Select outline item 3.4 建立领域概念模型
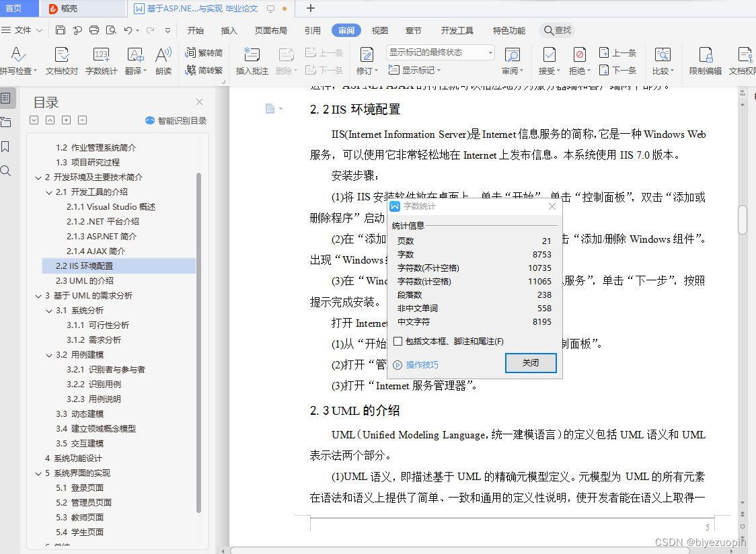The width and height of the screenshot is (756, 554). click(96, 429)
